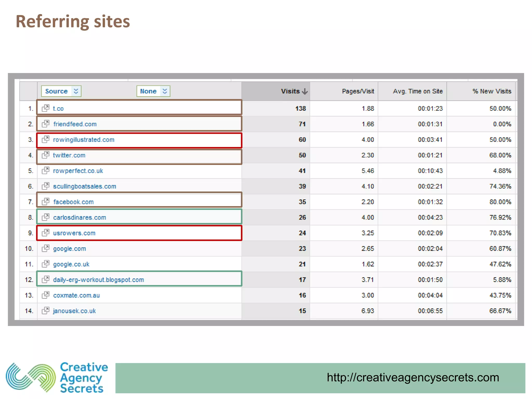Screen dimensions: 532x399
Task: Click the Referring sites slide title
Action: click(x=73, y=21)
